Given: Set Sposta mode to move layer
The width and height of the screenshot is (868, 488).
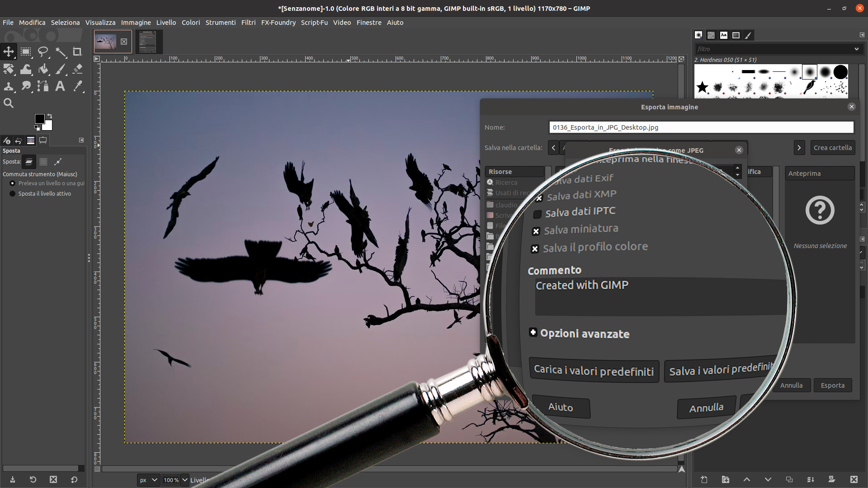Looking at the screenshot, I should [x=29, y=161].
